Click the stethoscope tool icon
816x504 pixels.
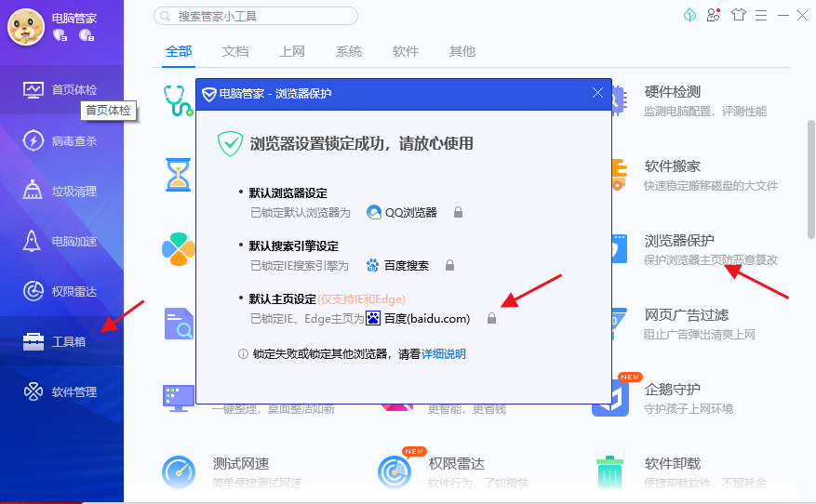pos(178,101)
